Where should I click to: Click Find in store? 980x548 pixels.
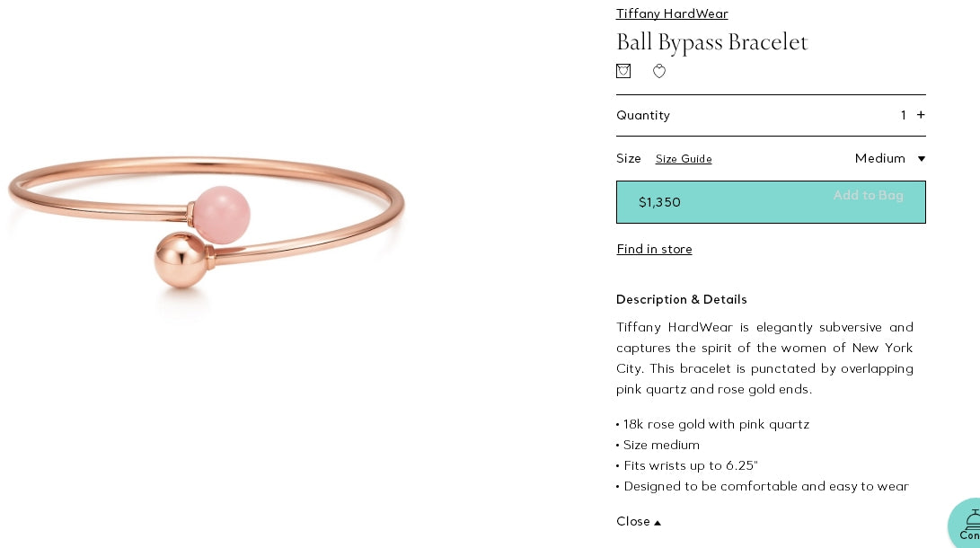tap(654, 250)
